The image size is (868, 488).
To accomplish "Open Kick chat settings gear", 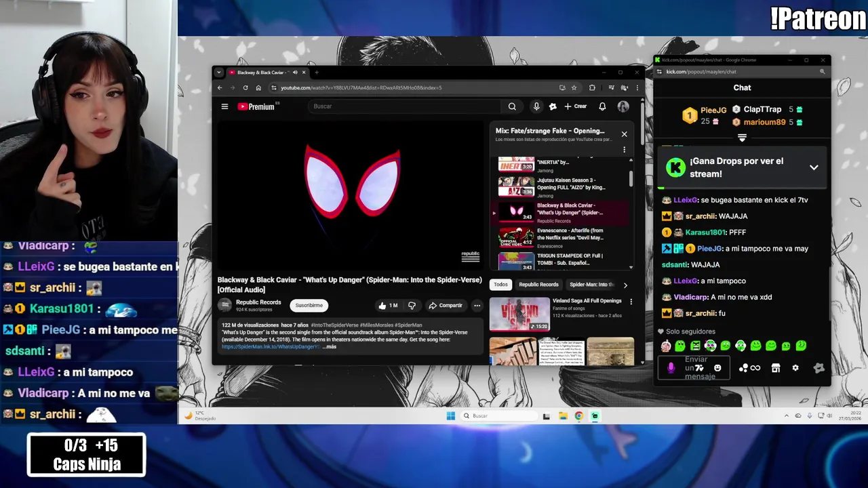I will pyautogui.click(x=795, y=368).
